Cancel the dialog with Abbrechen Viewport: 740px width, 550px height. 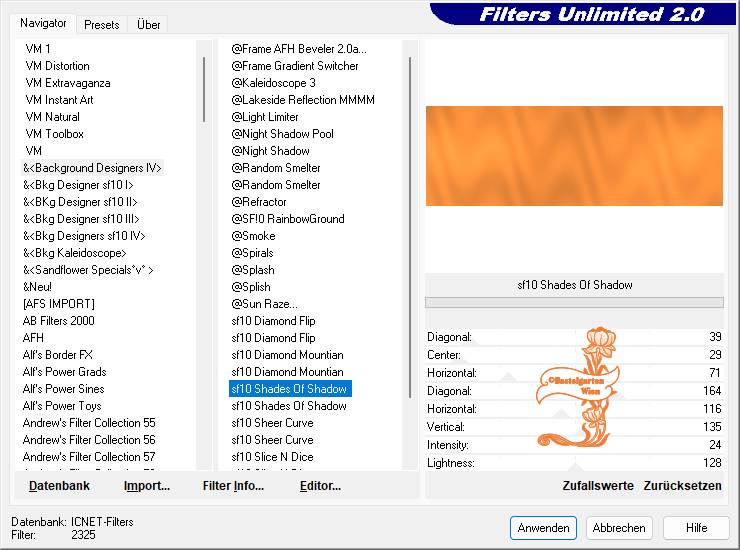point(619,528)
